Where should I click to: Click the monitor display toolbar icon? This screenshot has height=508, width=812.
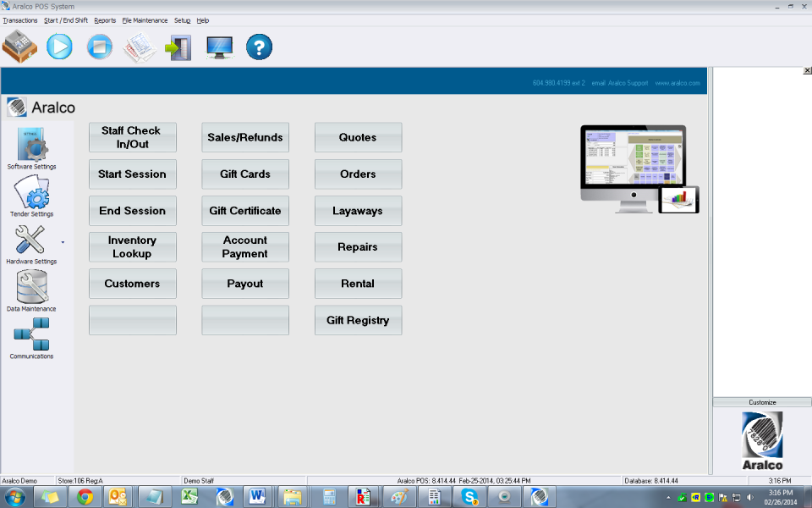click(219, 47)
